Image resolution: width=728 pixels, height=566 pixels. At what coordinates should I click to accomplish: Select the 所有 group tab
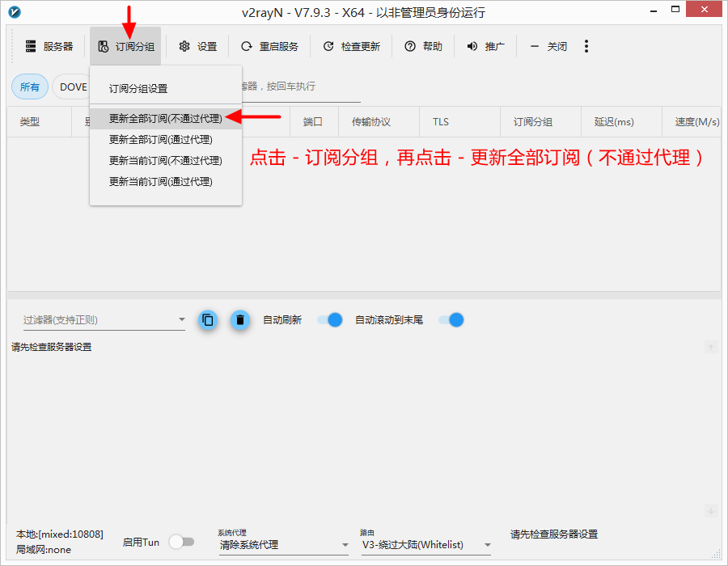30,87
